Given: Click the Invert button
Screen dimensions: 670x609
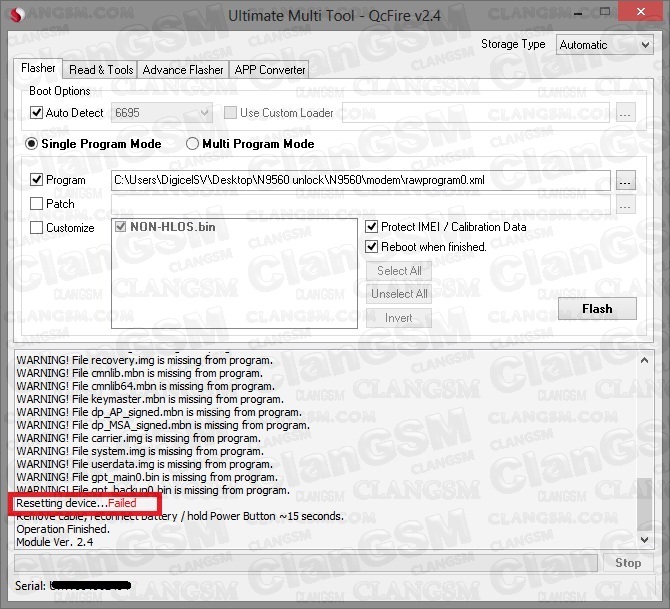Looking at the screenshot, I should point(399,318).
